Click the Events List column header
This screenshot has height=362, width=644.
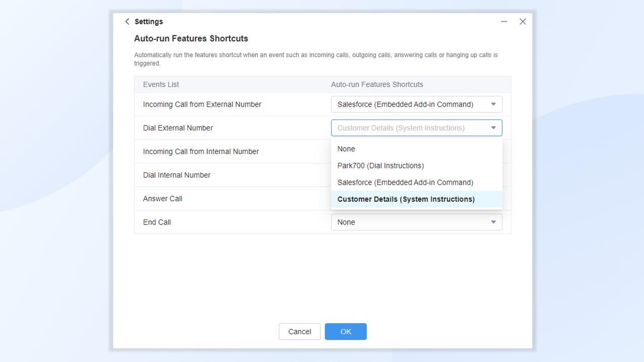(x=161, y=84)
